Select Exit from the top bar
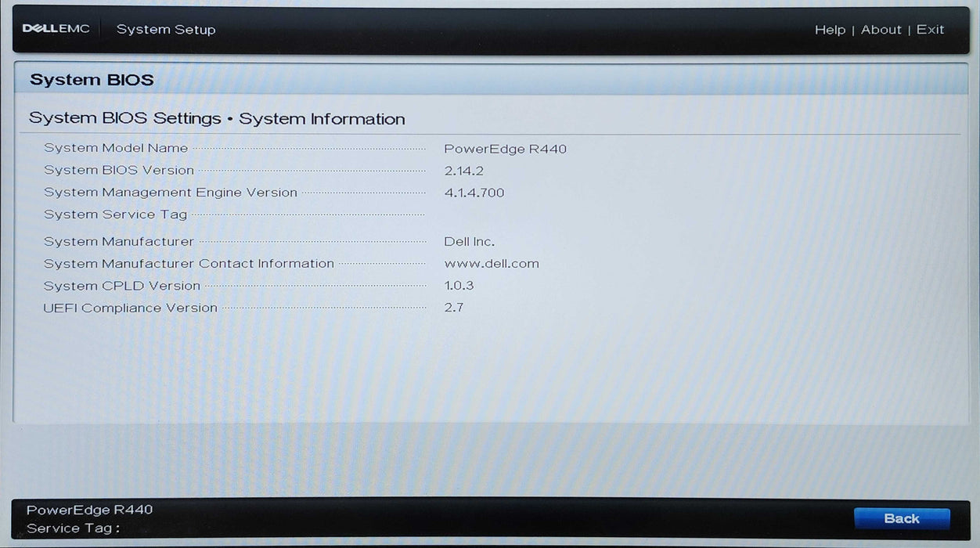 click(x=930, y=29)
